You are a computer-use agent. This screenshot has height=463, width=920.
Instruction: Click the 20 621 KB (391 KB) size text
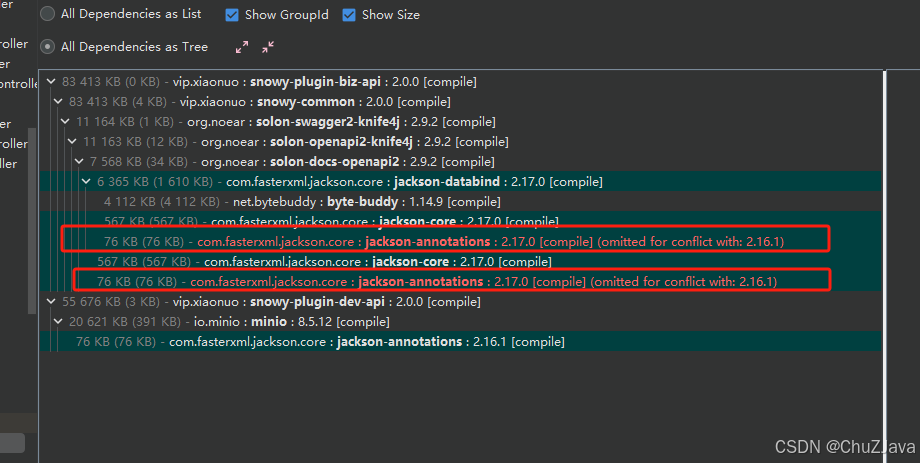tap(124, 322)
